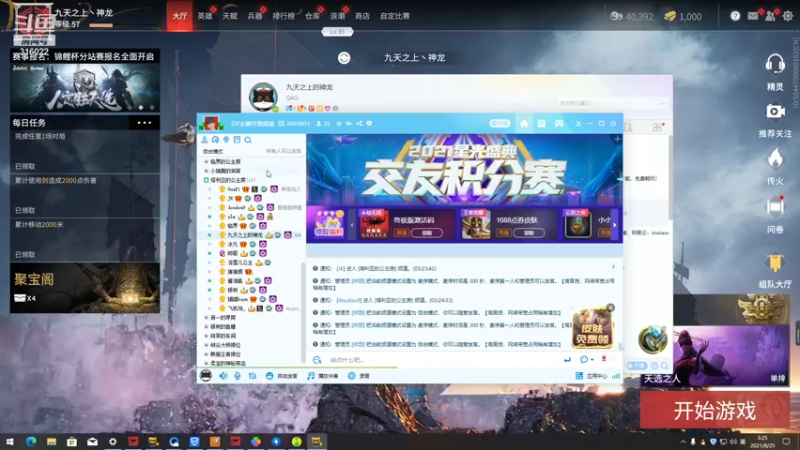Open the 锦鲤杯 tournament signup banner
Screen dimensions: 800x450
(85, 82)
